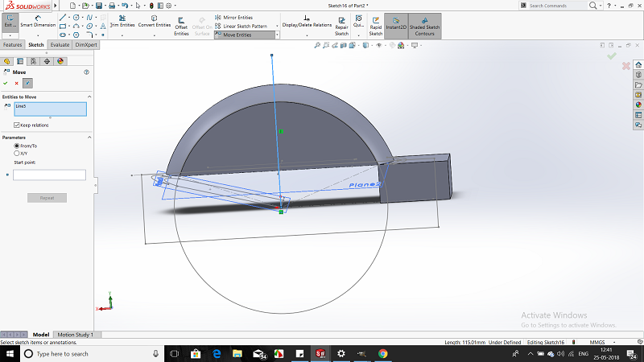Uncheck the Keep relations checkbox
Image resolution: width=644 pixels, height=362 pixels.
tap(17, 125)
